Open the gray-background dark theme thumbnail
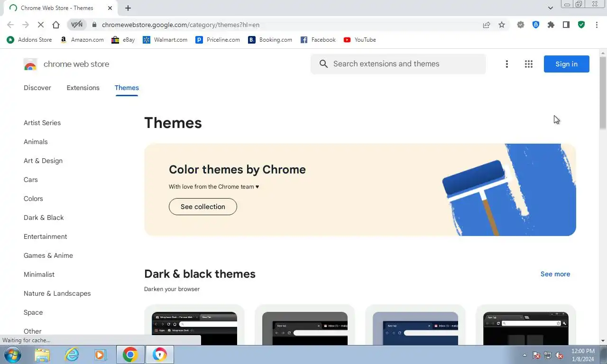The image size is (607, 364). pos(305,328)
